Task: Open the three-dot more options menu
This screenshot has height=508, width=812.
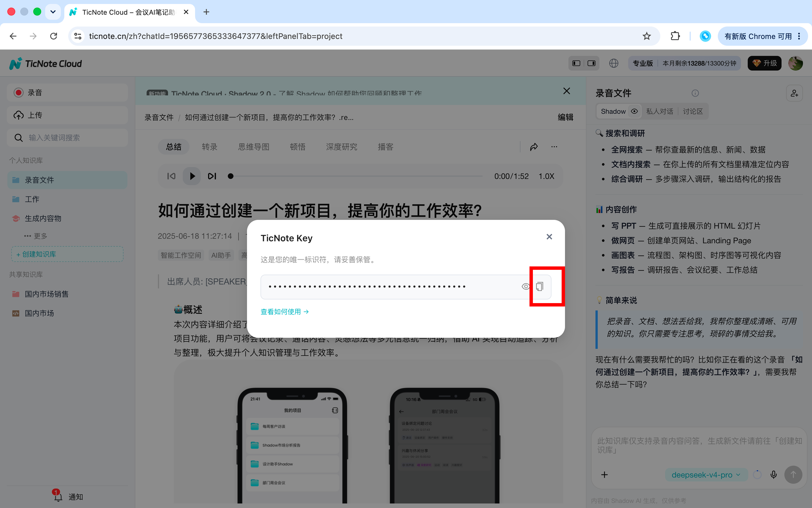Action: point(554,147)
